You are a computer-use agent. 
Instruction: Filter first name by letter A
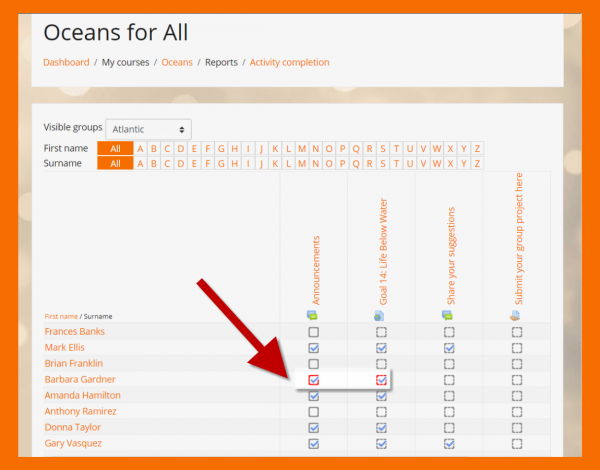[x=140, y=149]
